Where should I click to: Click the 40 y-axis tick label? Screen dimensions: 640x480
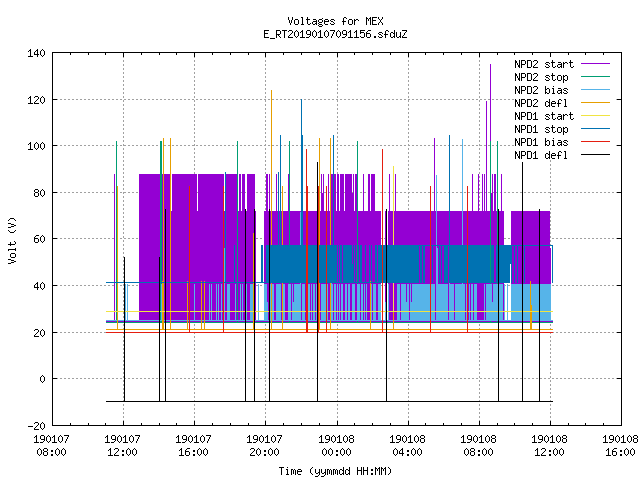(x=39, y=286)
